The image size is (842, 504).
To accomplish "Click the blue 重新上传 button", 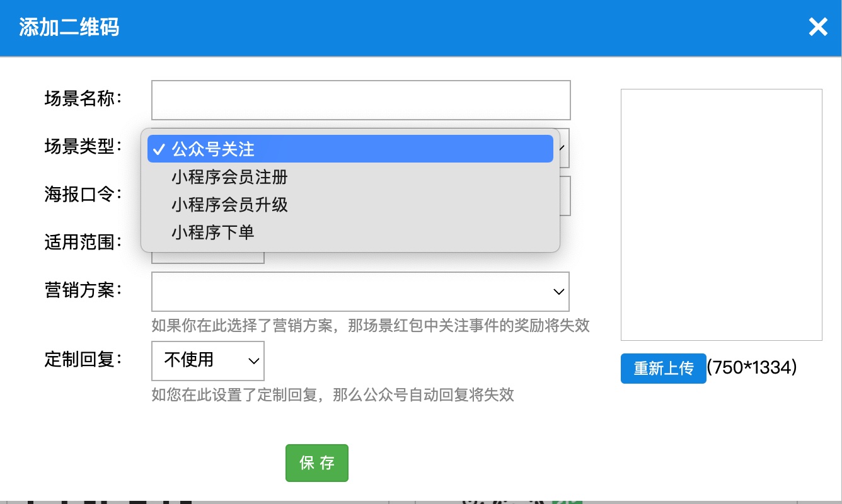I will point(663,369).
